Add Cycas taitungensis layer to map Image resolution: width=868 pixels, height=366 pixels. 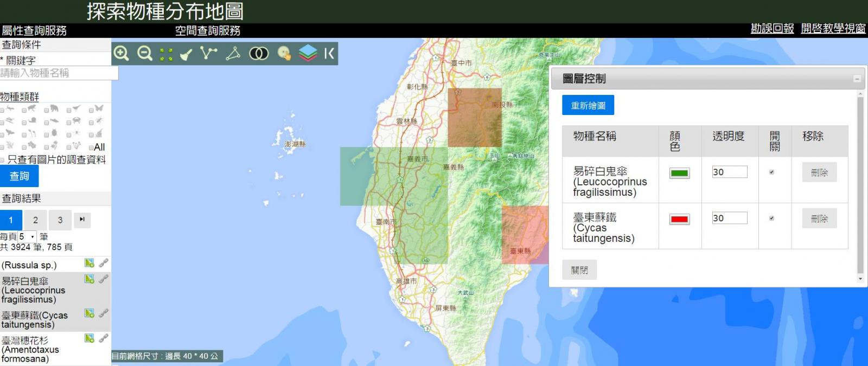click(90, 313)
